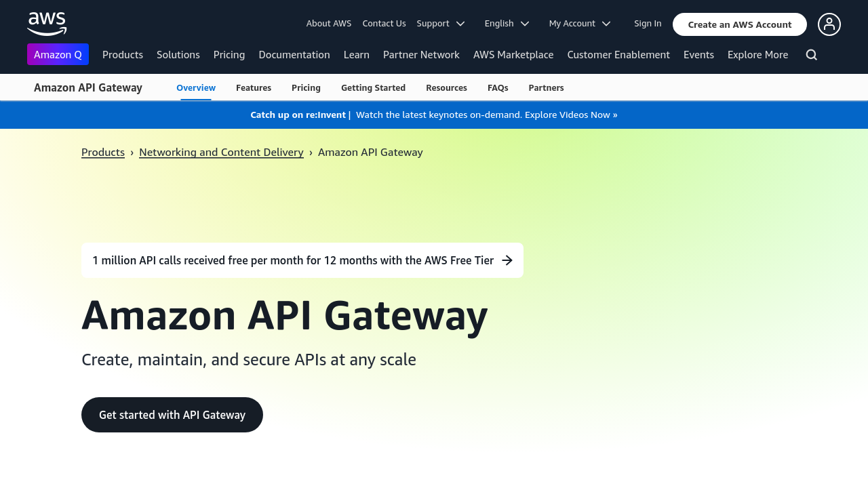Select the FAQs tab

[498, 87]
